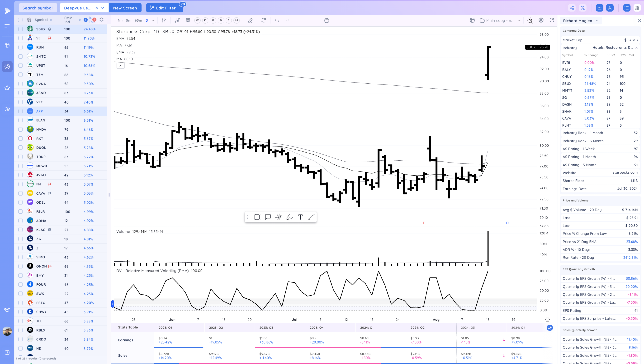Open the Richard Moglen panel dropdown
The image size is (644, 364).
coord(597,21)
